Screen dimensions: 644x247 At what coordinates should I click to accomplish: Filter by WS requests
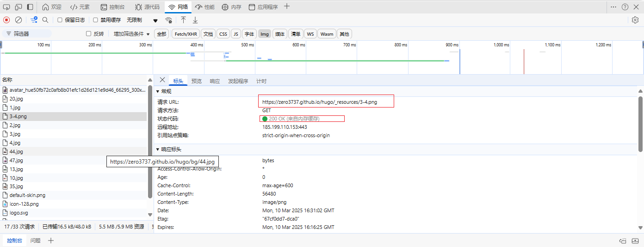[310, 34]
